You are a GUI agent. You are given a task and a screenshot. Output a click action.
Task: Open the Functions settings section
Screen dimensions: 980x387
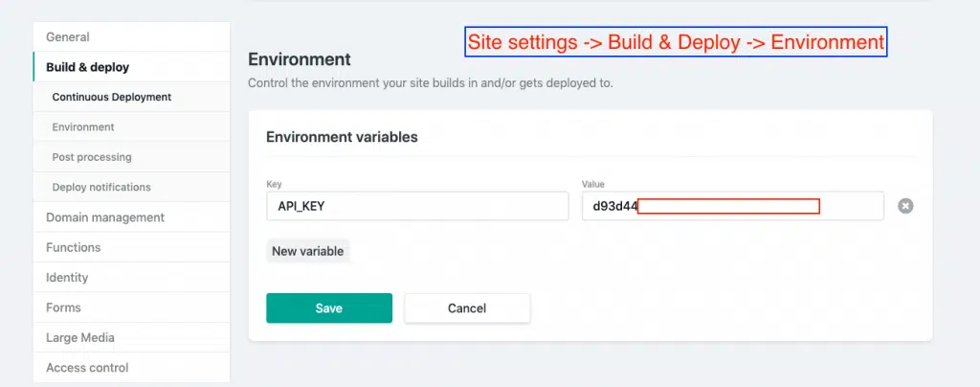tap(74, 247)
